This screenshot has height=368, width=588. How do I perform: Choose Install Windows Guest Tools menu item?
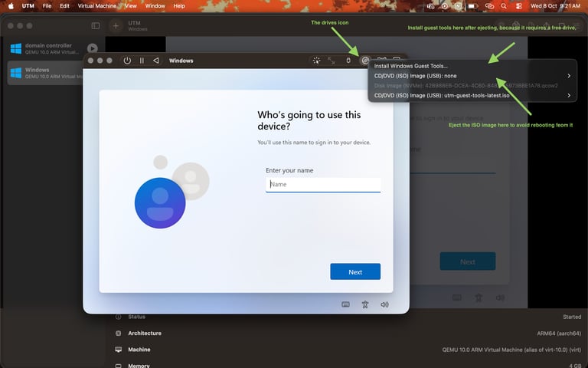point(411,66)
